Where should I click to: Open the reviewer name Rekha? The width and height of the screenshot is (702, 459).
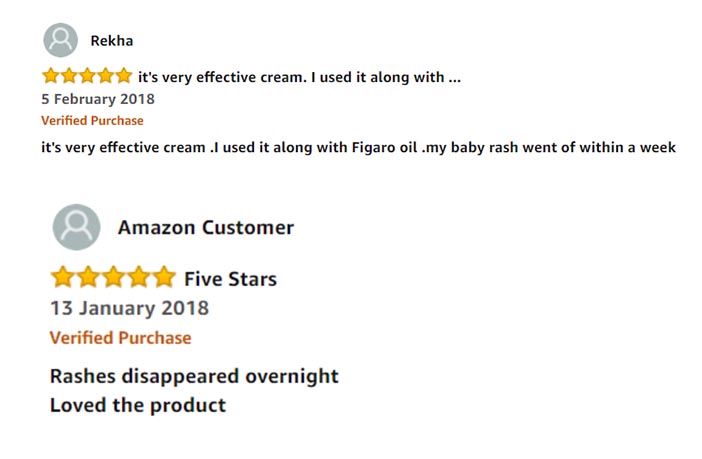[x=111, y=41]
